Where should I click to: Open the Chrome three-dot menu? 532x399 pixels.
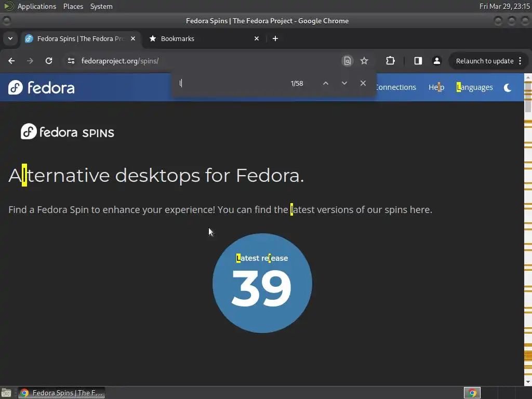pyautogui.click(x=521, y=61)
